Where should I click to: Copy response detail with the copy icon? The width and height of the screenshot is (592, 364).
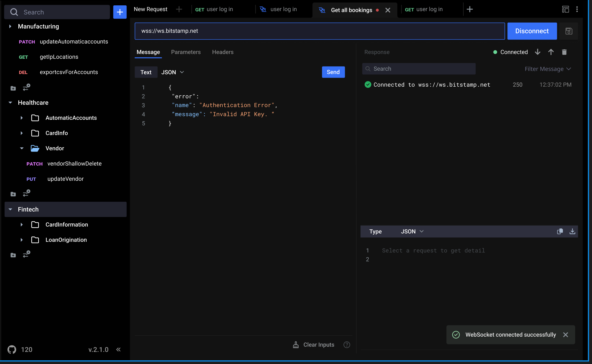(x=560, y=231)
